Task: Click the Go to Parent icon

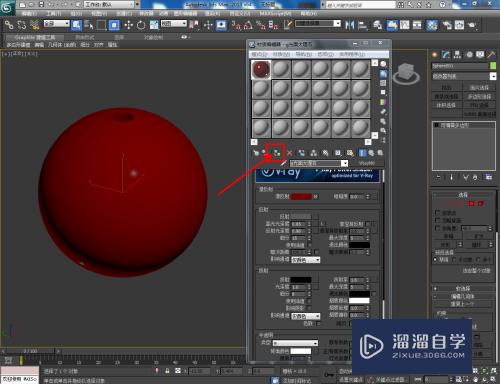Action: (x=371, y=153)
